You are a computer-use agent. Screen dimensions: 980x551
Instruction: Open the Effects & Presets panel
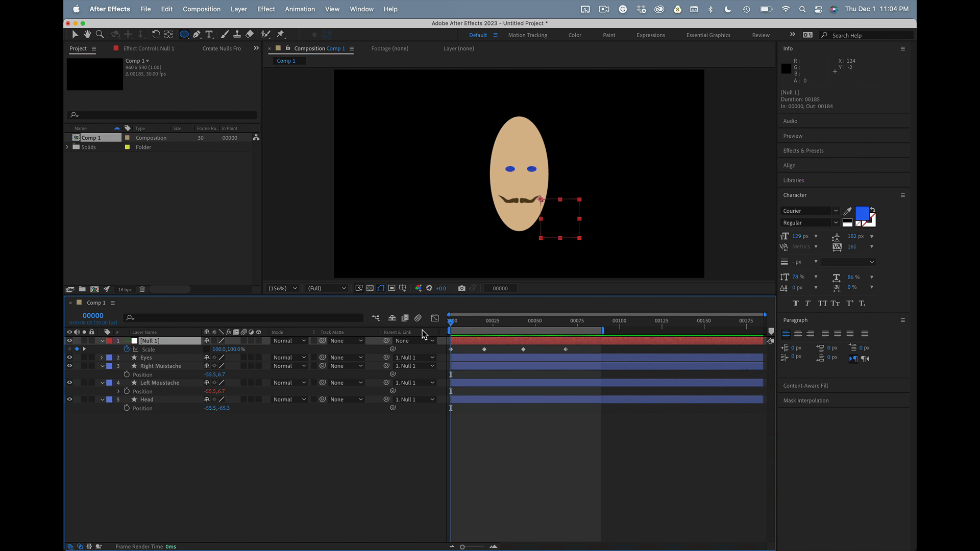(803, 151)
